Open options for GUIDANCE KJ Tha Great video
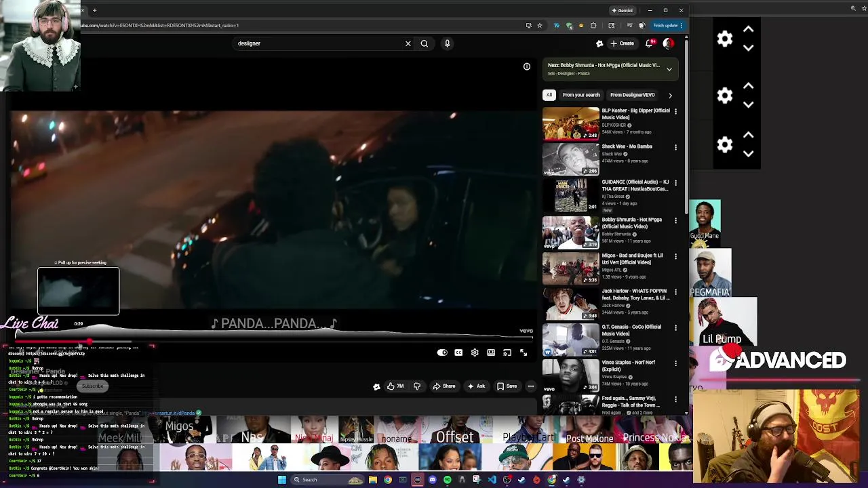Screen dimensions: 868x488 point(675,184)
